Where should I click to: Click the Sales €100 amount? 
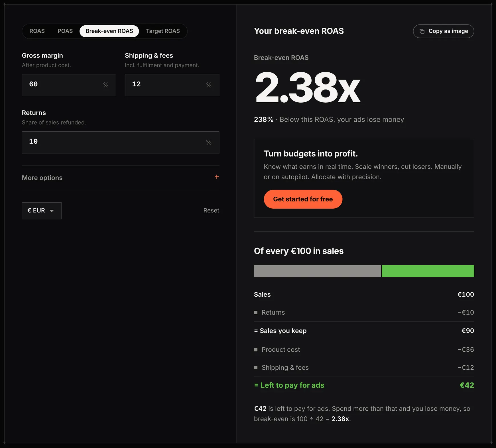(x=466, y=294)
